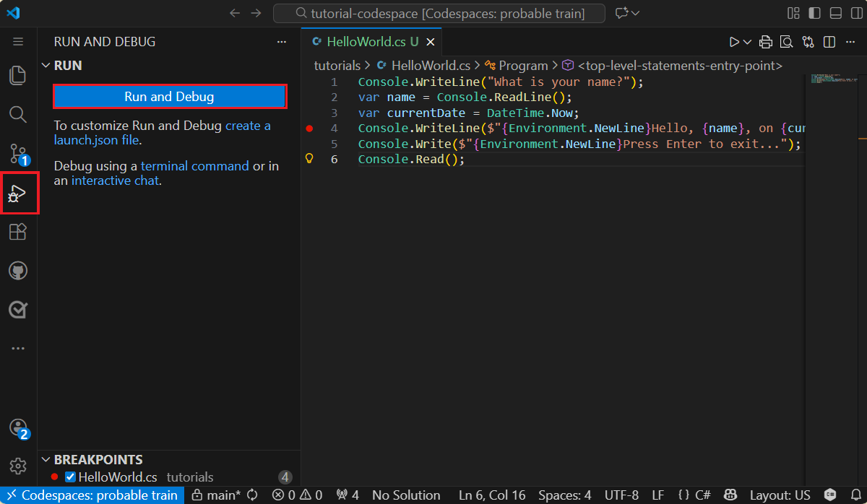867x504 pixels.
Task: Click the blue Run and Debug button
Action: click(169, 96)
